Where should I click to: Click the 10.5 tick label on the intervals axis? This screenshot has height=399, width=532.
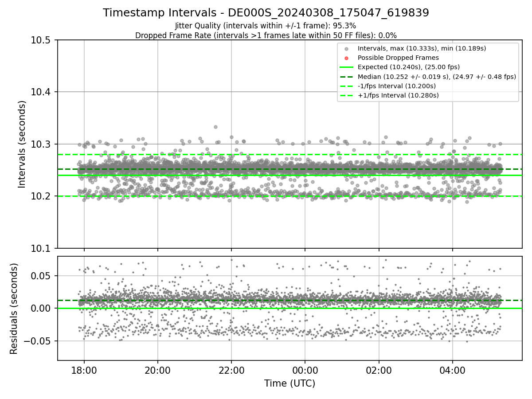coord(42,40)
